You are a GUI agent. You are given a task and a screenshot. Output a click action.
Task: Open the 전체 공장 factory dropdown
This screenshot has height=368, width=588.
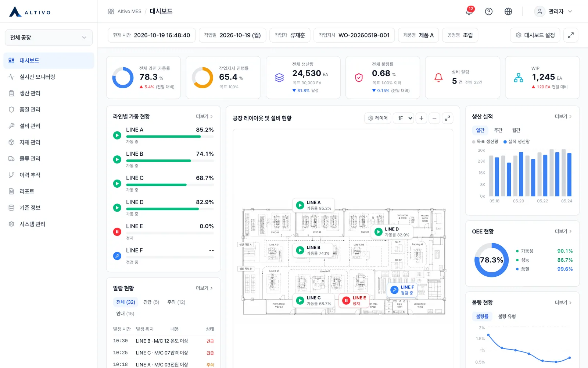pos(49,38)
